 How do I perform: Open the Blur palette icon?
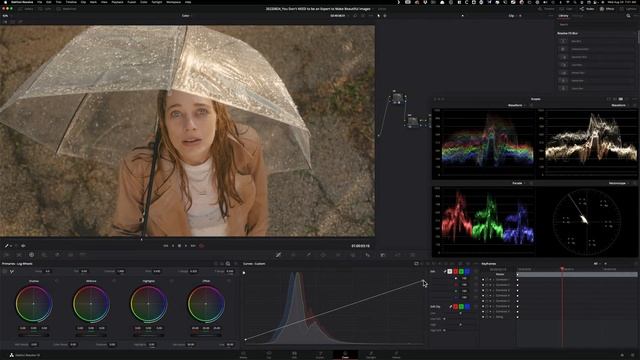(x=368, y=255)
